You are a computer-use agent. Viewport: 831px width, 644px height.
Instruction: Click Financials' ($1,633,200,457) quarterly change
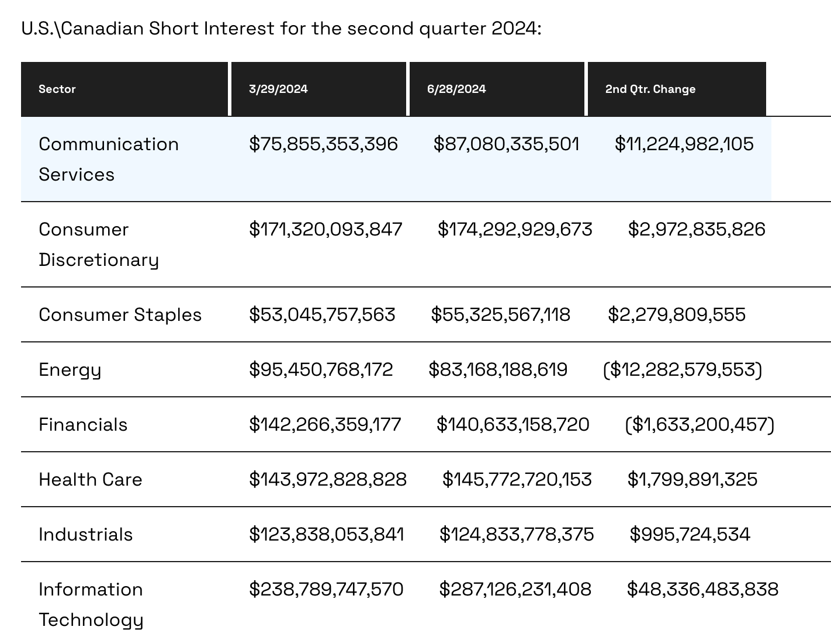(x=700, y=425)
